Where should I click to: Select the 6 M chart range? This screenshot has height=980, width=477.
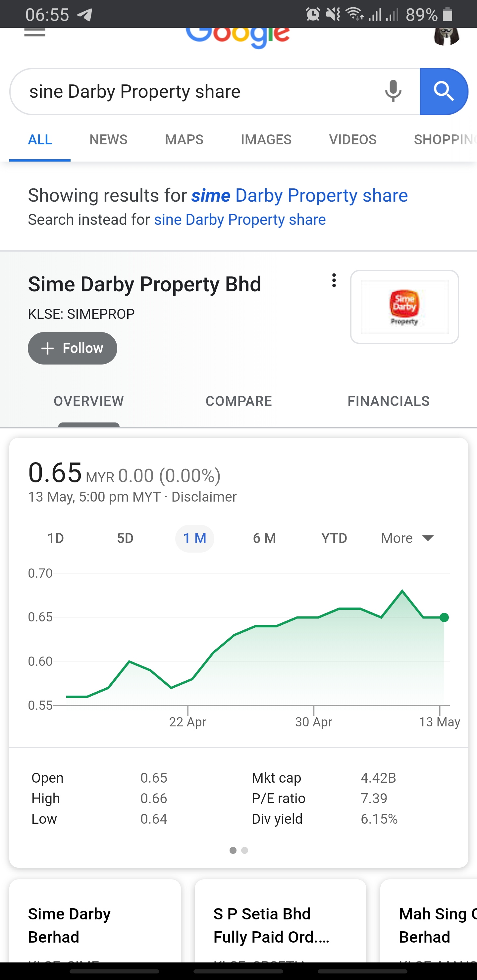click(265, 538)
